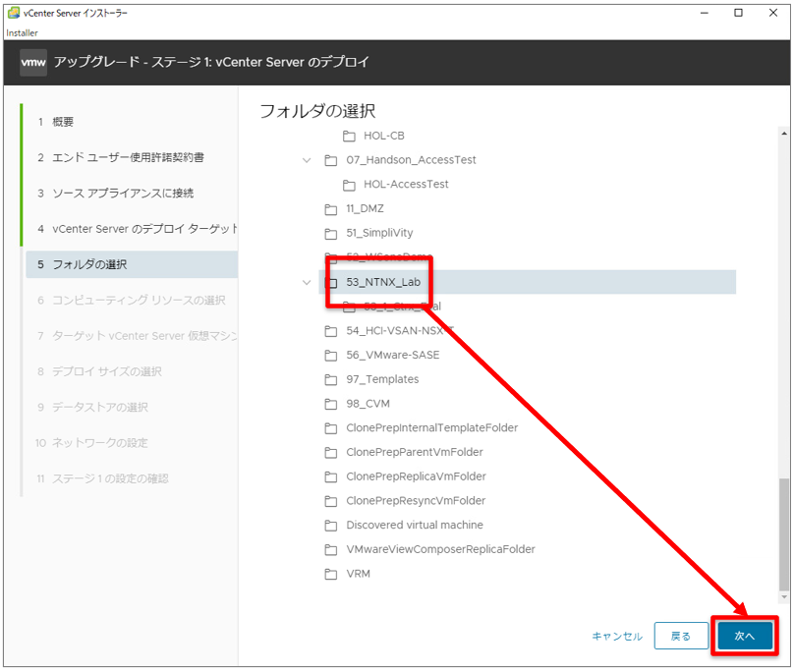
Task: Maximize the installer window
Action: [739, 13]
